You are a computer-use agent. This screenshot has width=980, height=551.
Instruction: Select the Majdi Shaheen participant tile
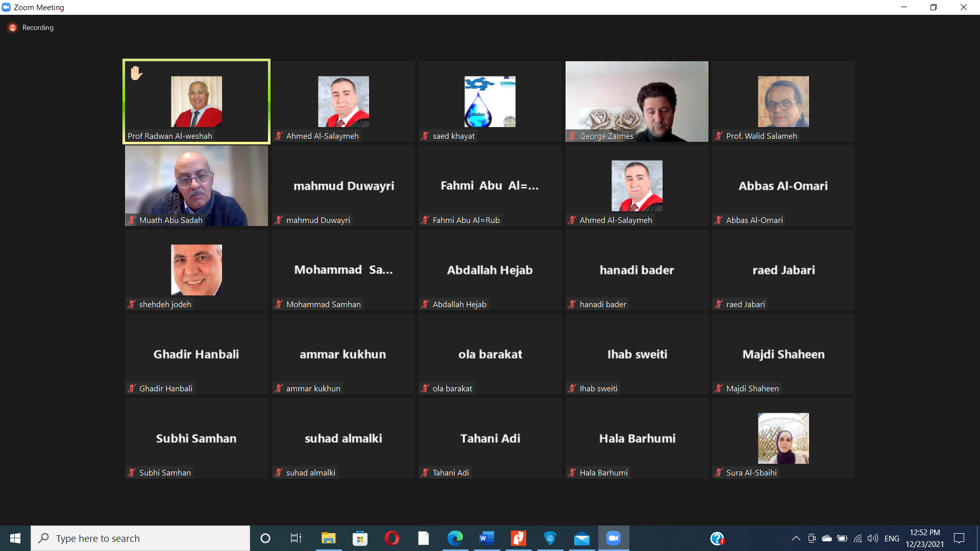pos(783,354)
